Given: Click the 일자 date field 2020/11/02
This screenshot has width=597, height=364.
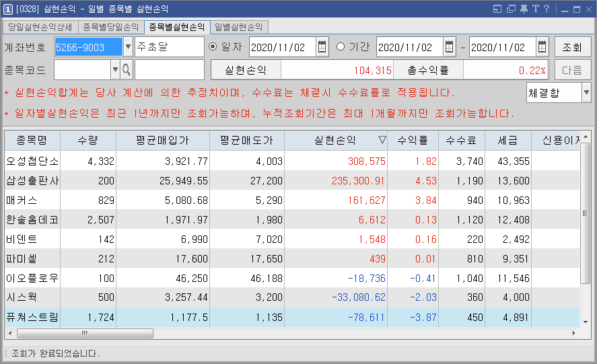Looking at the screenshot, I should [283, 47].
